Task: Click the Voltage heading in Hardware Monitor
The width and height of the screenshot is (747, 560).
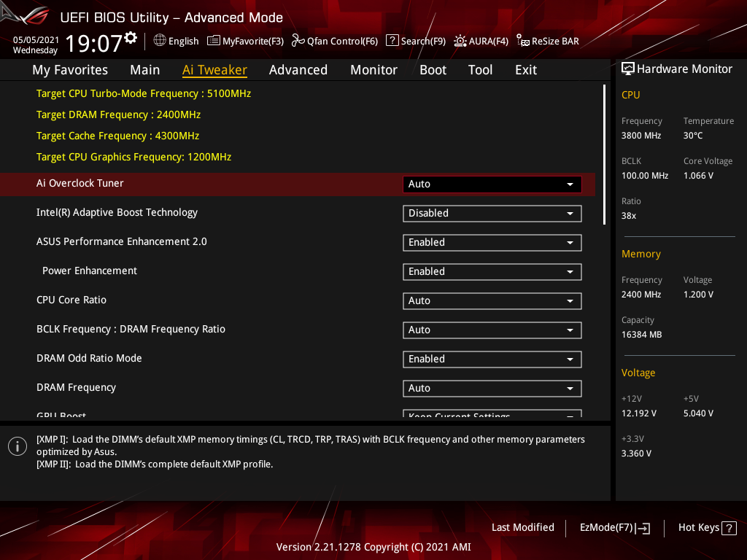Action: pyautogui.click(x=638, y=373)
